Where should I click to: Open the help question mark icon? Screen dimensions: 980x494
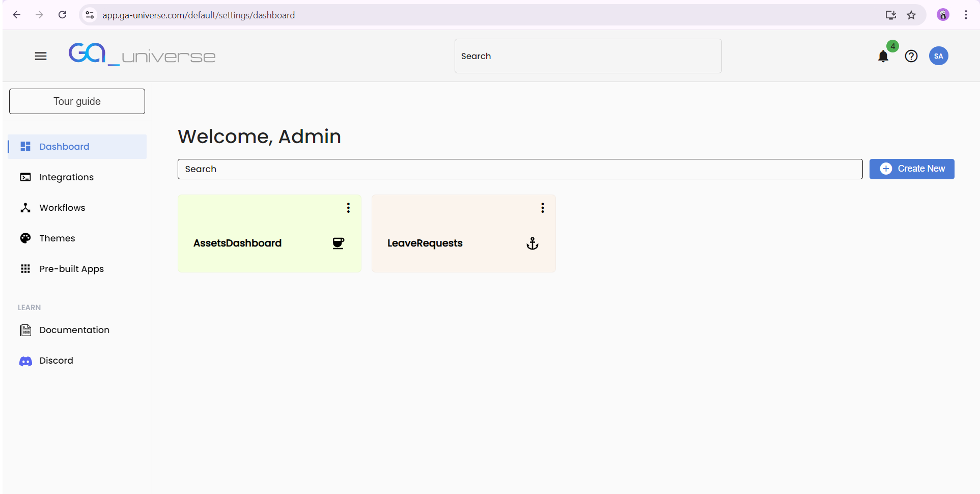click(911, 56)
